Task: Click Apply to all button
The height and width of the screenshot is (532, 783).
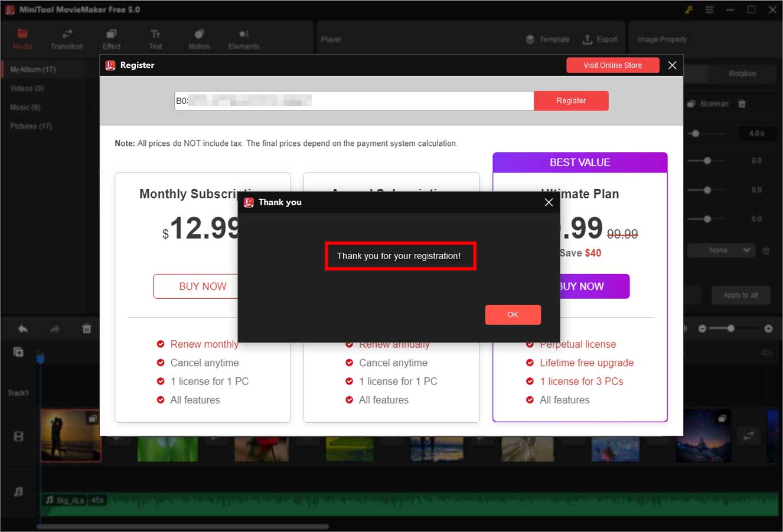Action: click(x=740, y=295)
